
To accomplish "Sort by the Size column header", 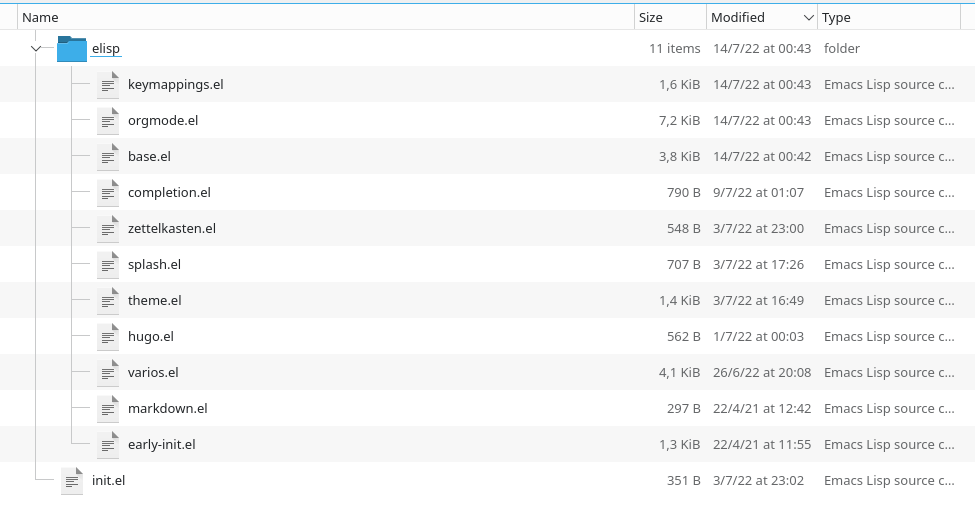I will (651, 17).
